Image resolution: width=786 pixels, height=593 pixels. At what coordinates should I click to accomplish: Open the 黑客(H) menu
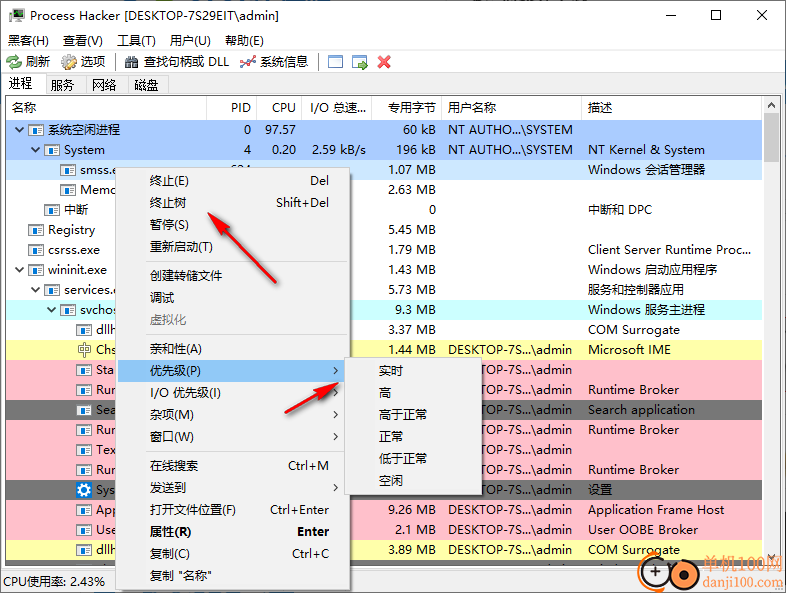click(28, 41)
